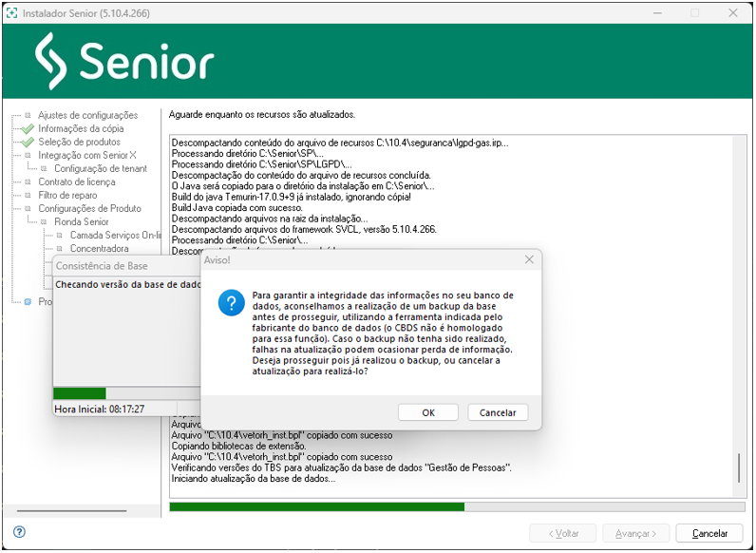
Task: Click 'Checando versão da base de dados' text
Action: click(x=128, y=285)
